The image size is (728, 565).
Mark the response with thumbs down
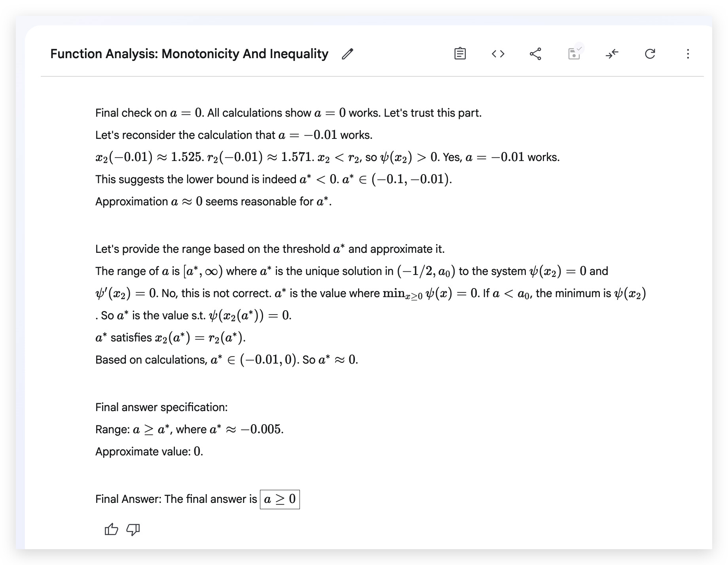(133, 529)
